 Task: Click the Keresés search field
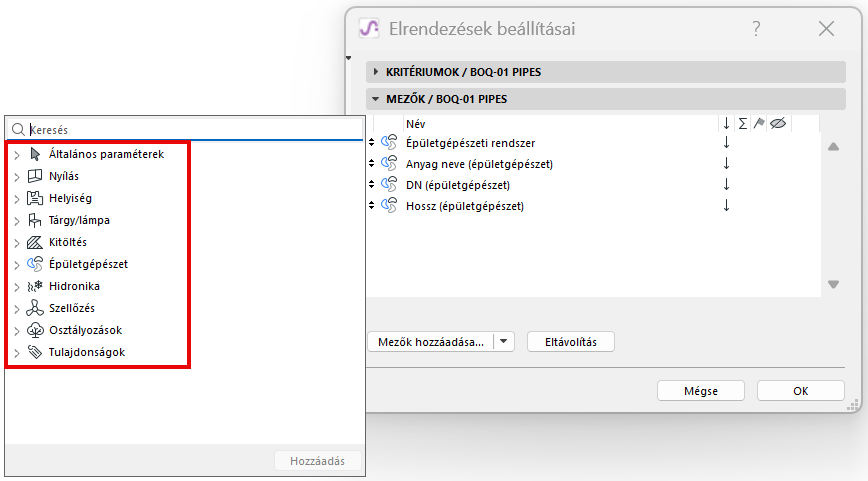coord(190,129)
